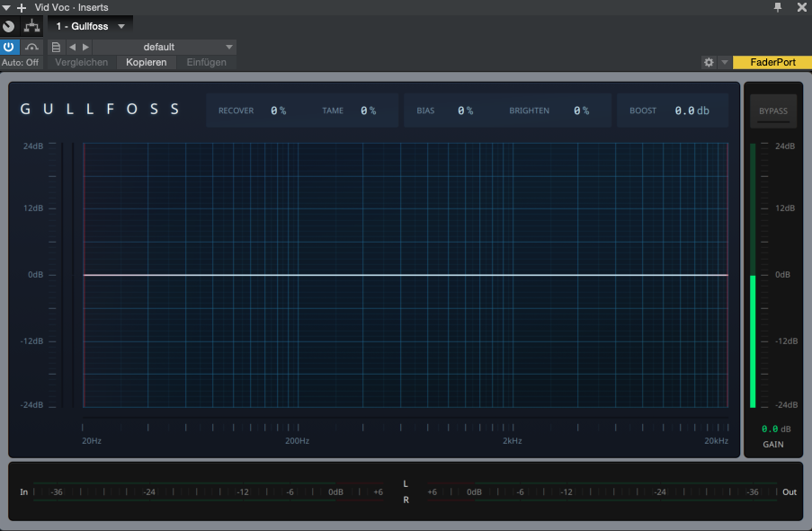Click the right red frequency range boundary

[727, 275]
